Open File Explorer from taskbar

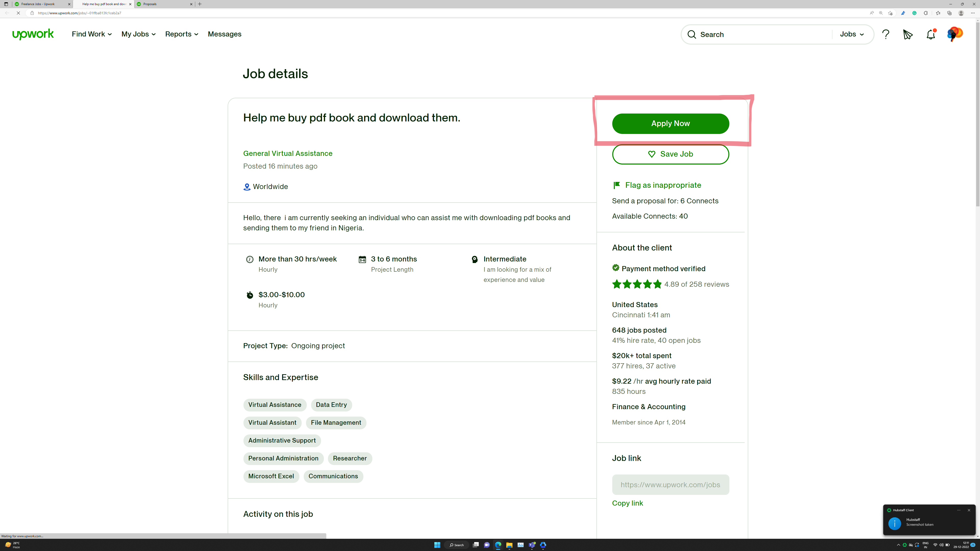pos(509,545)
